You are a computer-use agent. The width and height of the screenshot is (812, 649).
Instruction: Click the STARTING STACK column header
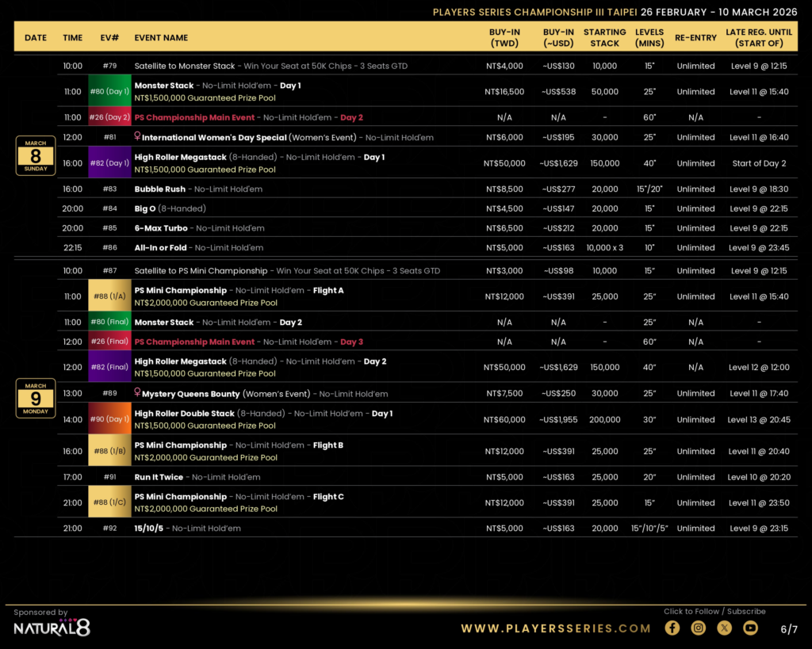pos(604,37)
